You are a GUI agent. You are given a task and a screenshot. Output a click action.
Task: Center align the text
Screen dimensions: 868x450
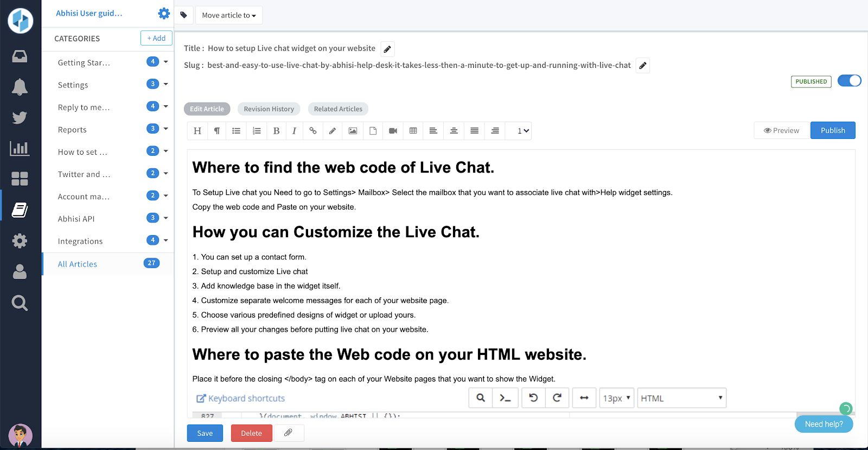click(x=454, y=131)
